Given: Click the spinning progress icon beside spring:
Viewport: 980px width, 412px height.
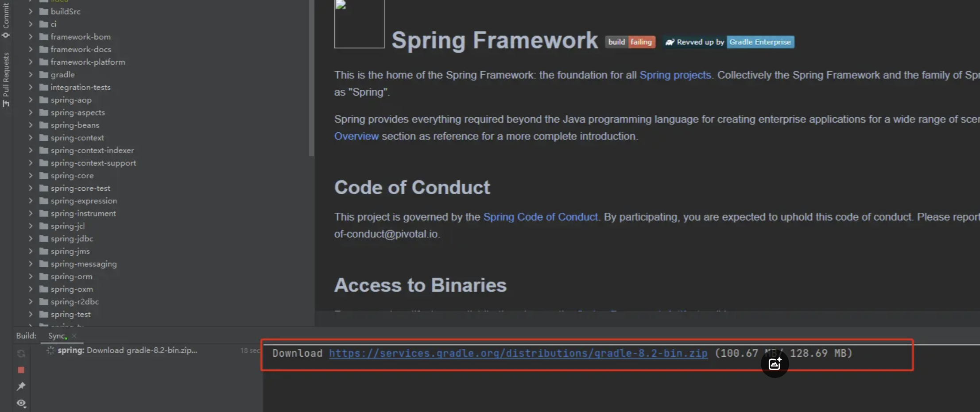Looking at the screenshot, I should click(50, 350).
